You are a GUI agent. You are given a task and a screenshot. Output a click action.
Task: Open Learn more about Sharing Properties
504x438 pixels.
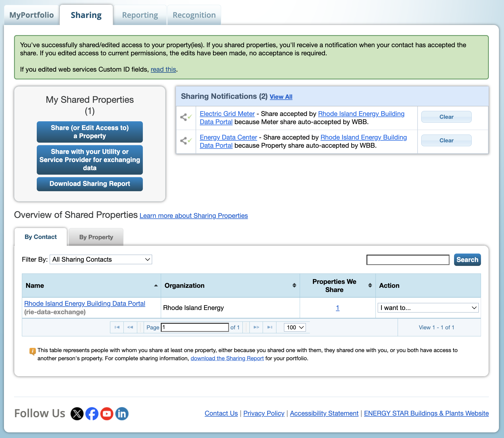click(194, 216)
